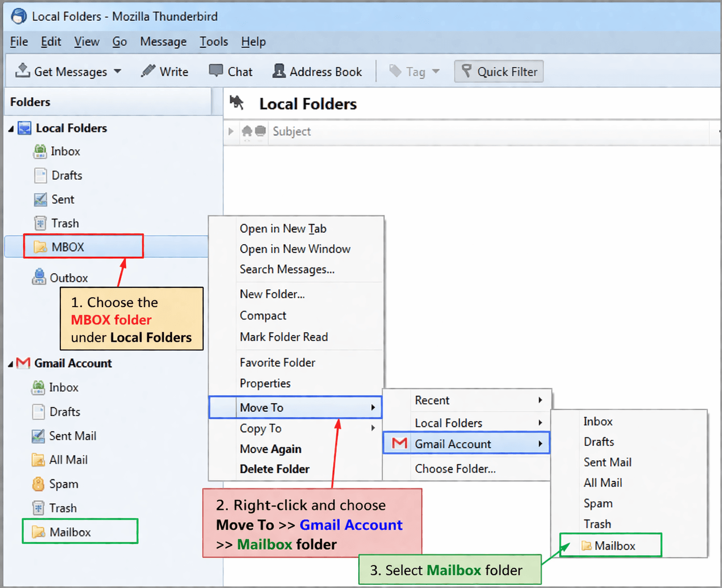Expand the Get Messages dropdown arrow
Image resolution: width=722 pixels, height=588 pixels.
(117, 71)
